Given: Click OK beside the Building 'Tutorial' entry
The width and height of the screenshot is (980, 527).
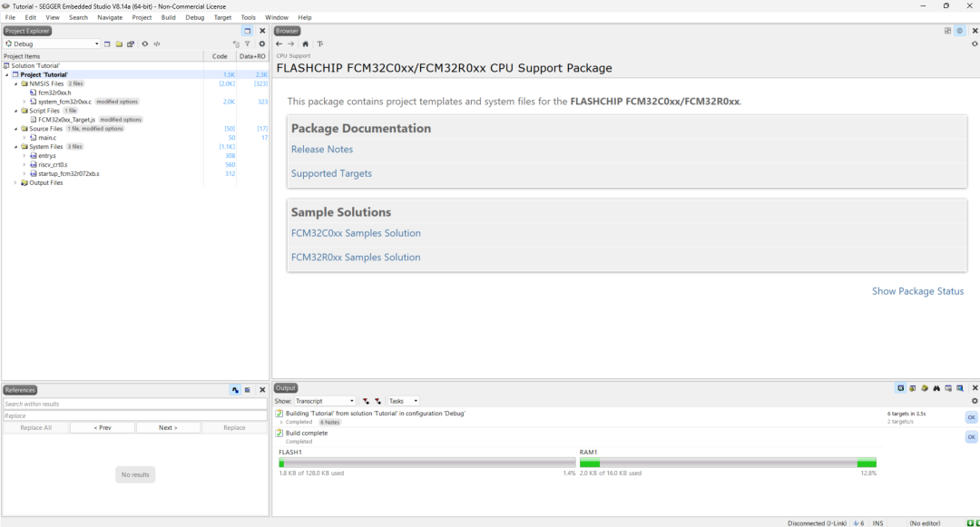Looking at the screenshot, I should pyautogui.click(x=971, y=417).
